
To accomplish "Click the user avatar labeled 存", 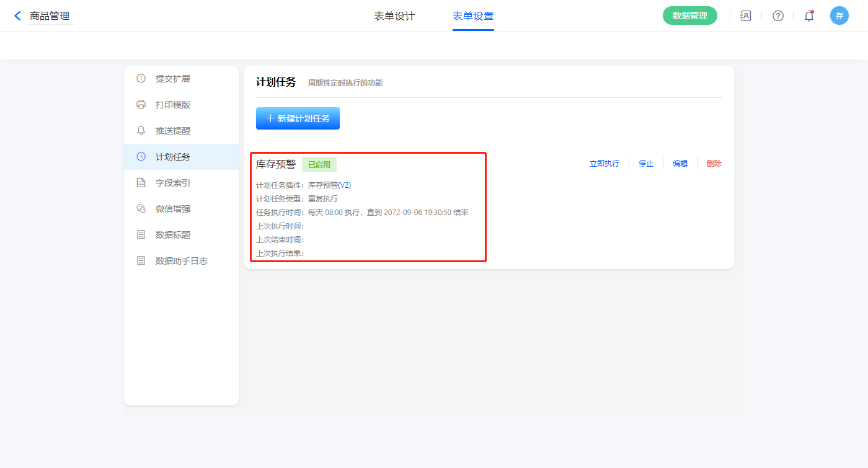I will (839, 16).
